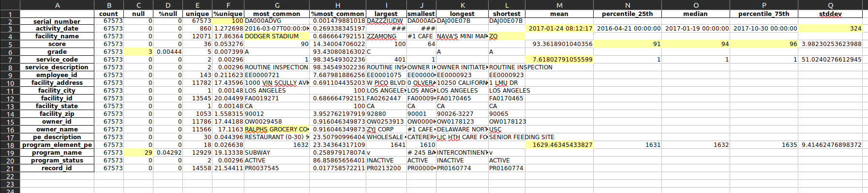This screenshot has height=193, width=868.
Task: Click the 'RALPHS GROCERY CO' cell
Action: [277, 129]
